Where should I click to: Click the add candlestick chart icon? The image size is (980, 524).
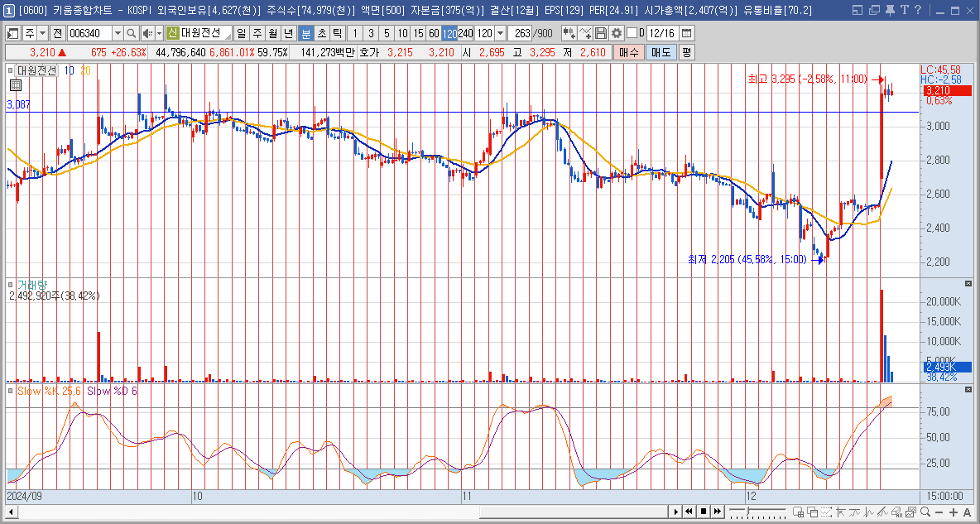(569, 33)
